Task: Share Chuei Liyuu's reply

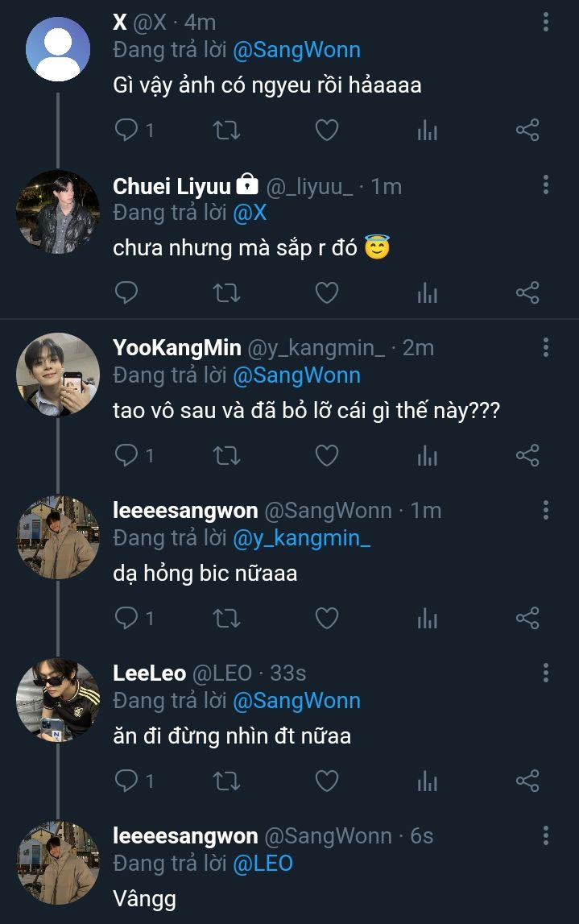Action: pos(527,292)
